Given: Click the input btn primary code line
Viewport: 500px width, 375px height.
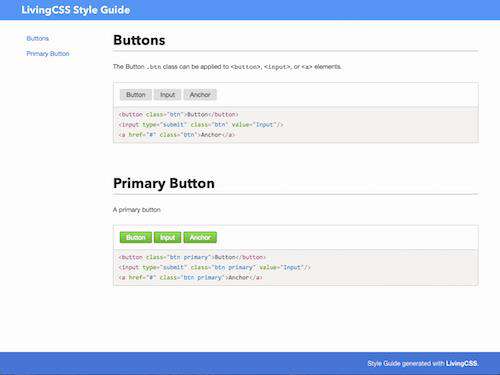Looking at the screenshot, I should (x=214, y=267).
